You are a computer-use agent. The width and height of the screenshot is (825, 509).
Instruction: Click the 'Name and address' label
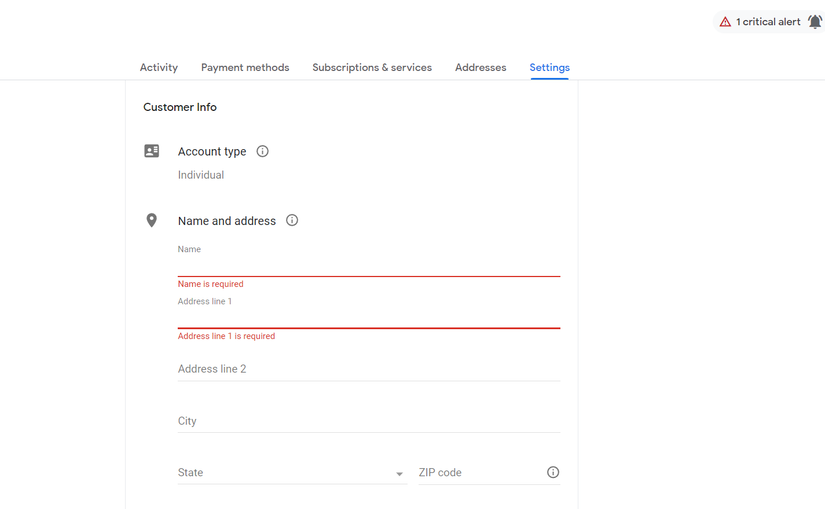pos(227,221)
